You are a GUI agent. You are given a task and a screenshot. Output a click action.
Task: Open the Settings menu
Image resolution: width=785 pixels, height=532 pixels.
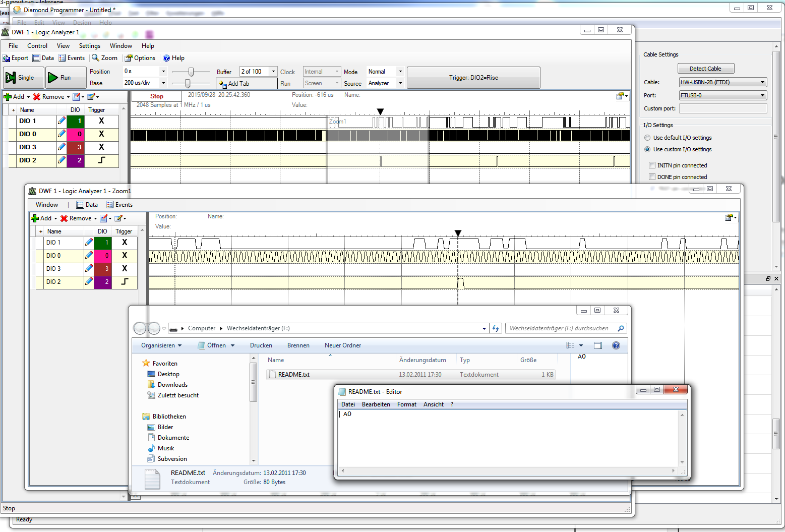pos(89,46)
